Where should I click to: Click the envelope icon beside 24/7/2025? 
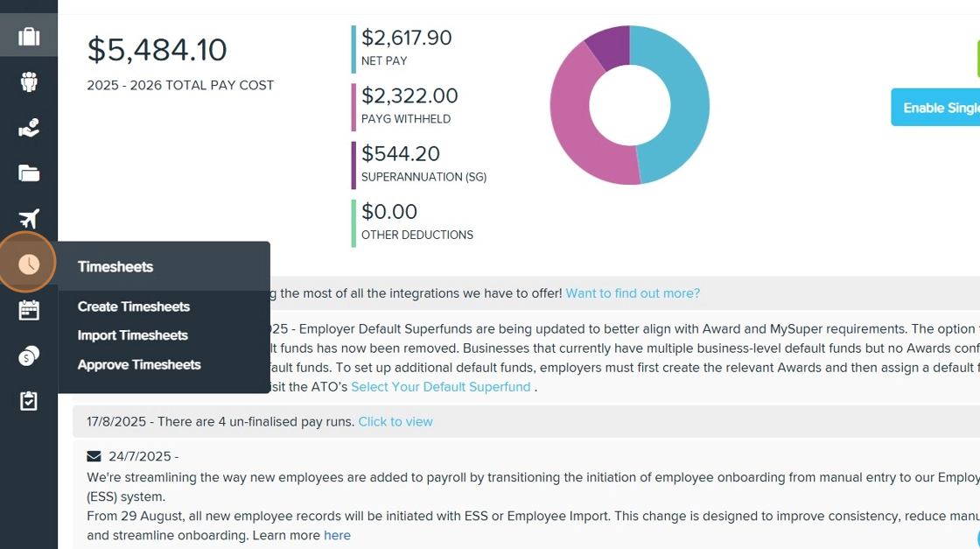[x=94, y=456]
